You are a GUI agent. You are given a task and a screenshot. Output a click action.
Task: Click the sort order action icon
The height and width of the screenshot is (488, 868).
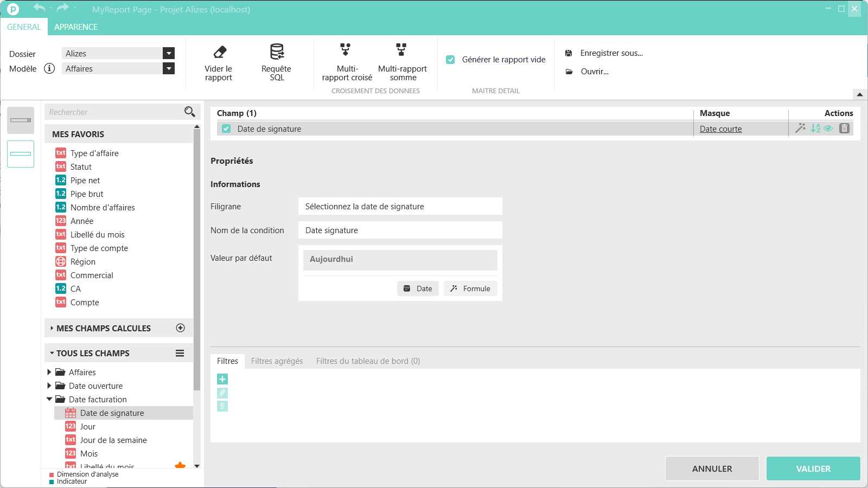[815, 129]
